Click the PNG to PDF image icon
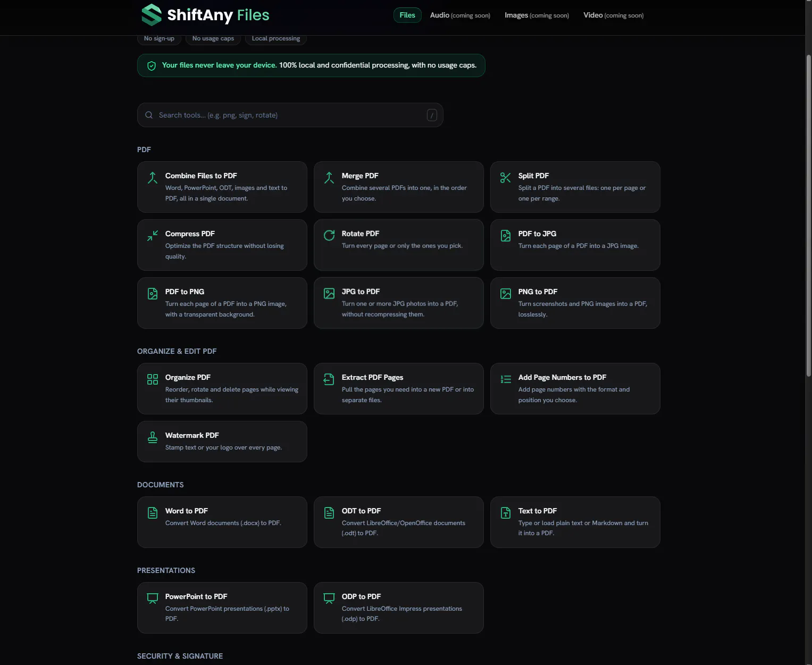The height and width of the screenshot is (665, 812). coord(506,294)
